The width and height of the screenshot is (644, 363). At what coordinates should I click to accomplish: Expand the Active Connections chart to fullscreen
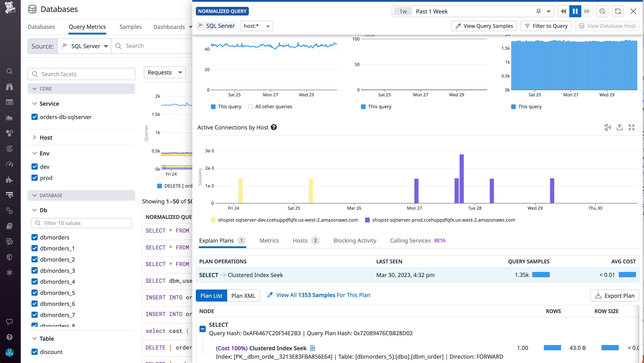pyautogui.click(x=632, y=127)
